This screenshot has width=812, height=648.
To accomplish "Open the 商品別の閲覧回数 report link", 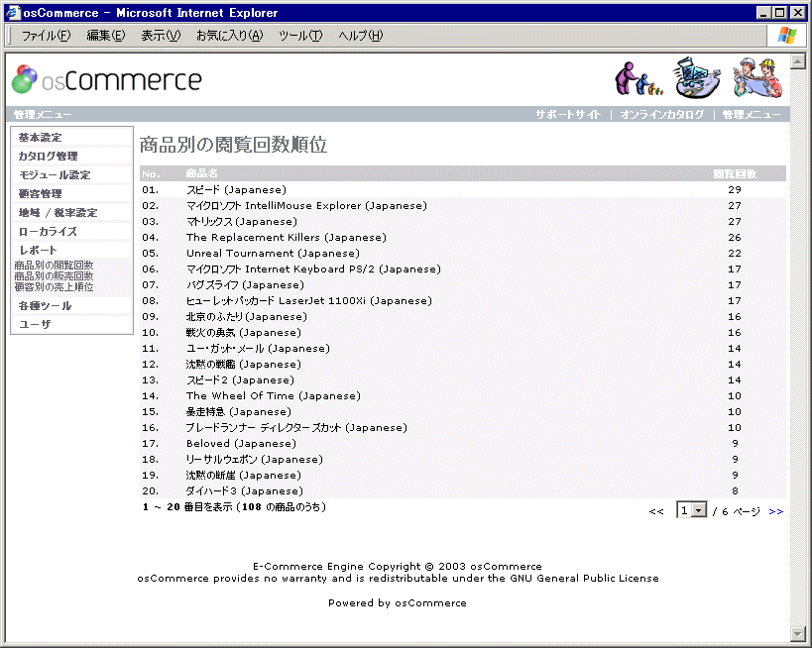I will 54,266.
